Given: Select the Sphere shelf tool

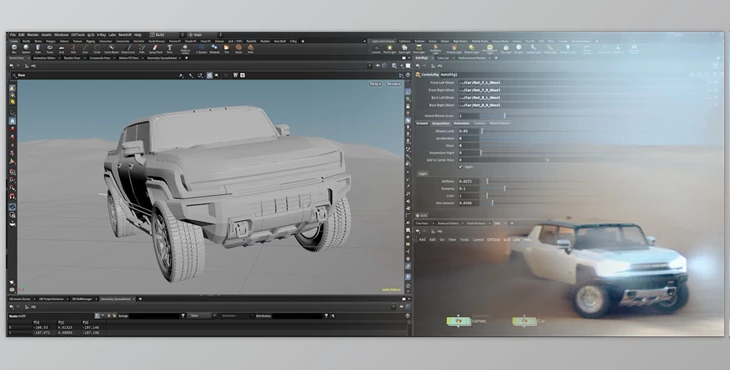Looking at the screenshot, I should click(x=26, y=48).
